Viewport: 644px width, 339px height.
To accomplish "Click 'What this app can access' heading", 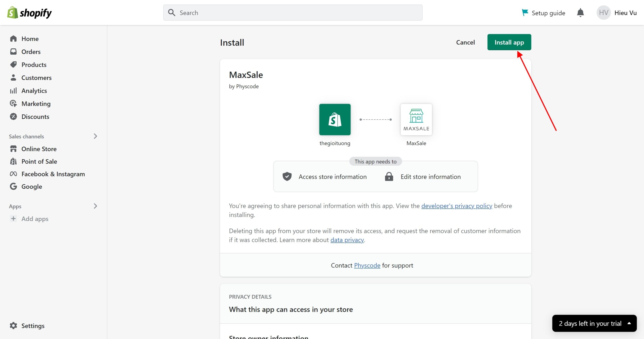I will (x=291, y=309).
